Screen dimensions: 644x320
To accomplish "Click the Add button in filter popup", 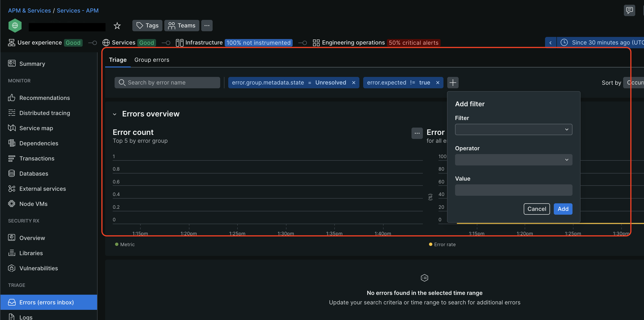I will point(563,209).
